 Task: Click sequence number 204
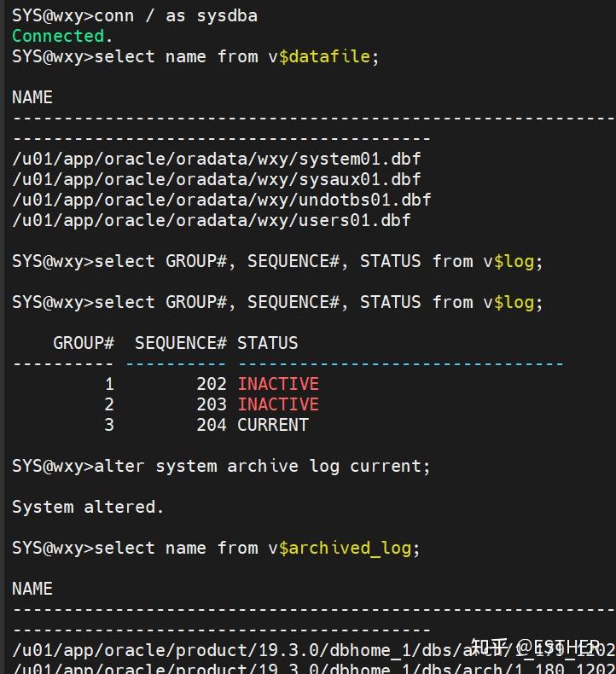pos(212,425)
